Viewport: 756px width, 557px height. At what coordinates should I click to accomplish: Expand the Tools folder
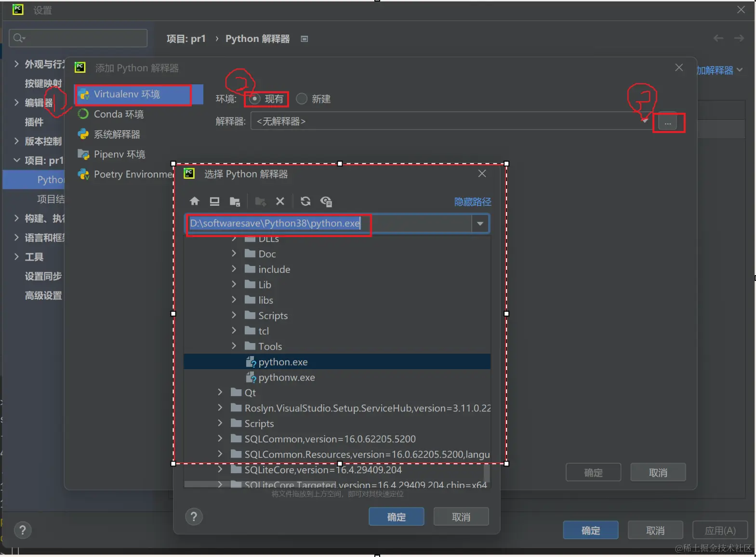pos(234,346)
